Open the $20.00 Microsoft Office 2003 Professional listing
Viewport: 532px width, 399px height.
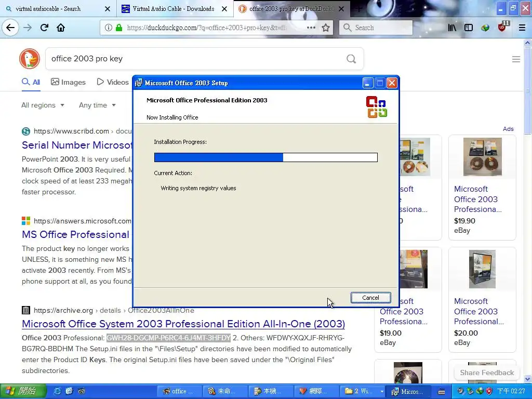pos(478,312)
